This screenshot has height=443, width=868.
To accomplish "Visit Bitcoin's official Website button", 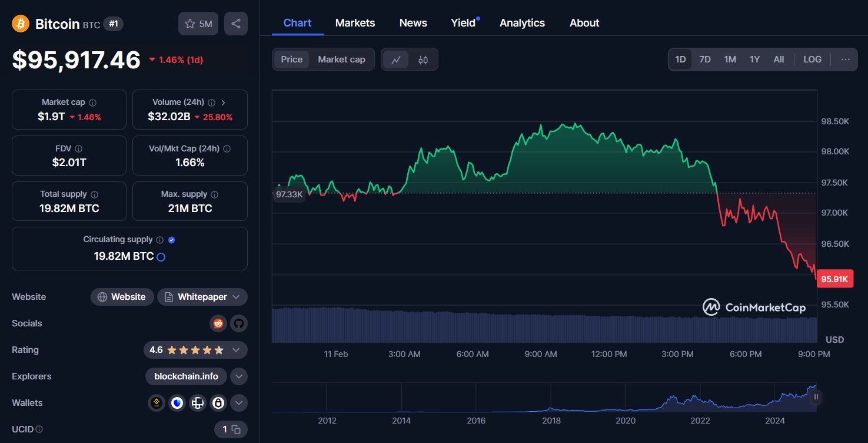I will (122, 296).
